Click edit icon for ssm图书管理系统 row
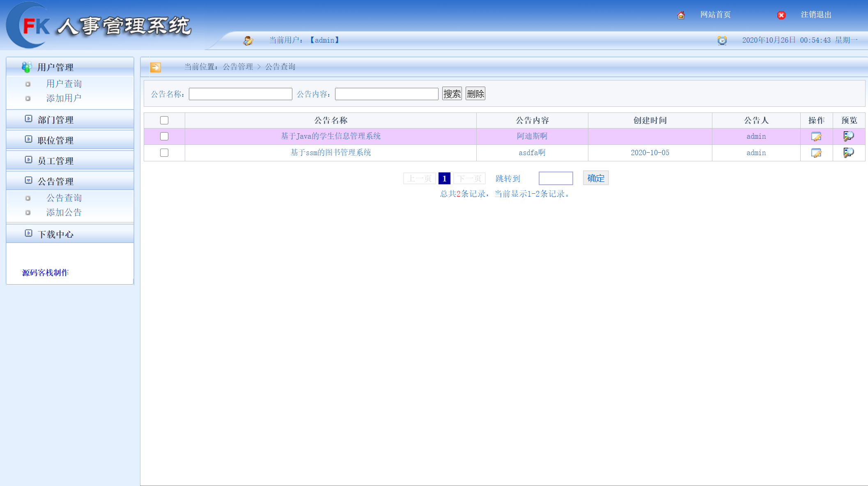The image size is (868, 486). click(816, 153)
